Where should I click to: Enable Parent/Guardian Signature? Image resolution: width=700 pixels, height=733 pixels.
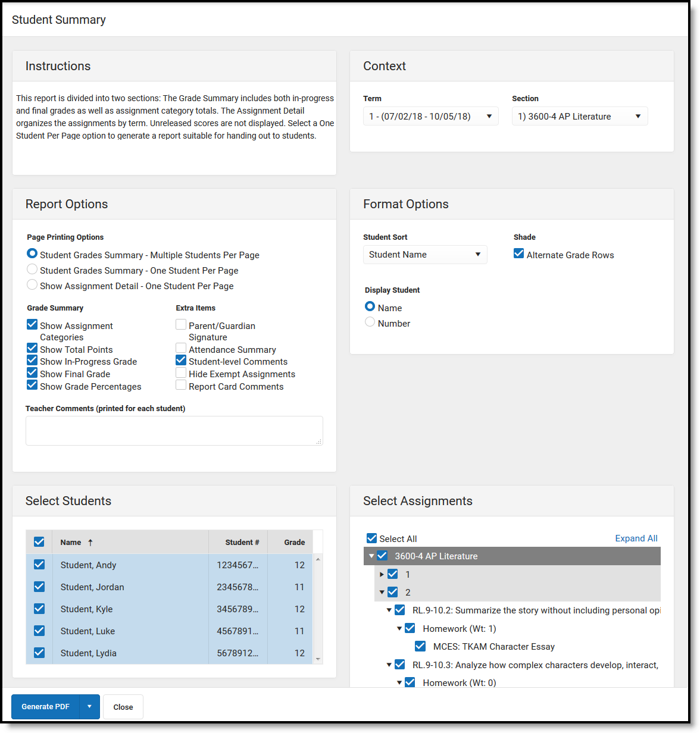181,324
